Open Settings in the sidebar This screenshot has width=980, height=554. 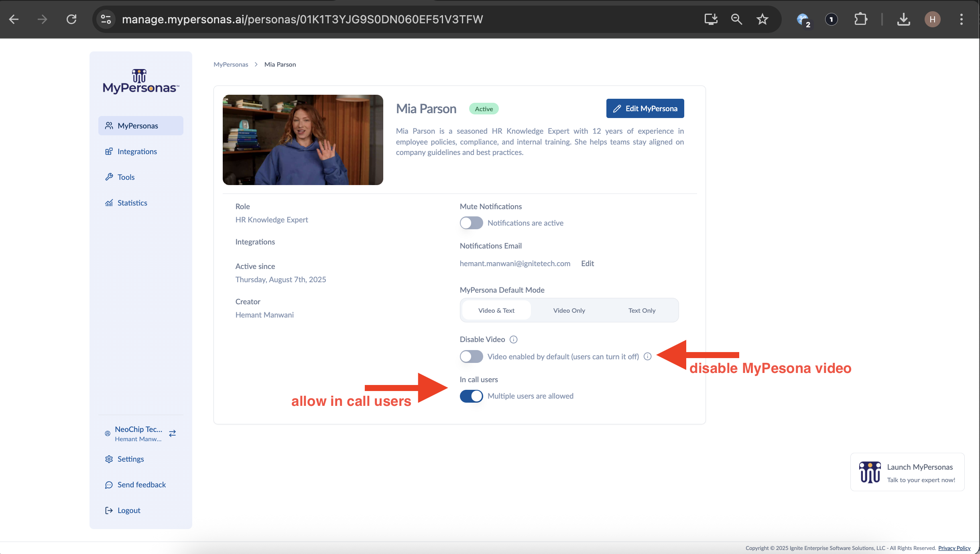point(141,459)
